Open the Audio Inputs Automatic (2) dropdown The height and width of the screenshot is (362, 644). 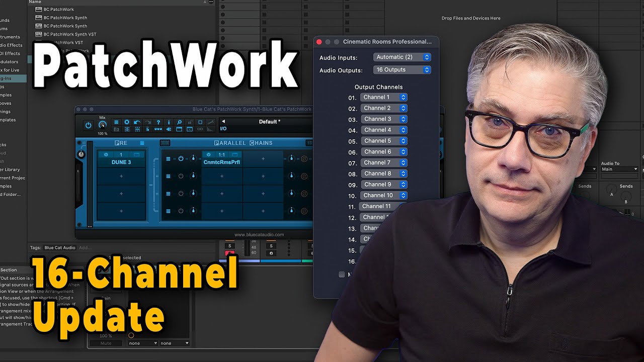coord(402,57)
